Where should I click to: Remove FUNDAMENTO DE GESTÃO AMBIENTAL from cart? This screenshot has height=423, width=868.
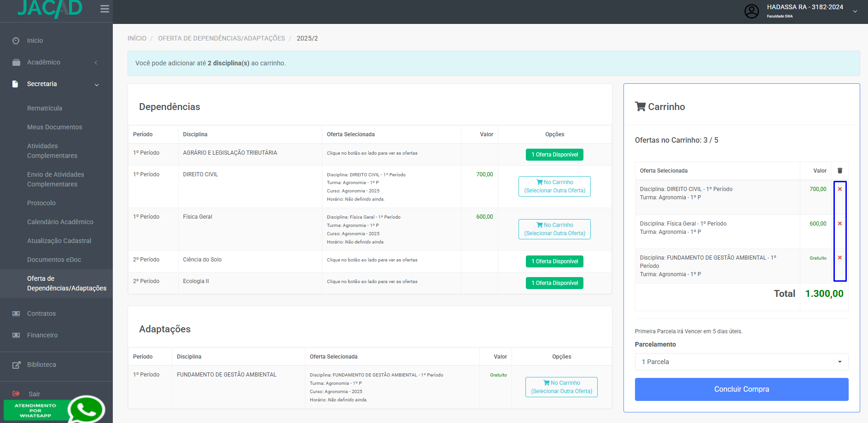[840, 258]
